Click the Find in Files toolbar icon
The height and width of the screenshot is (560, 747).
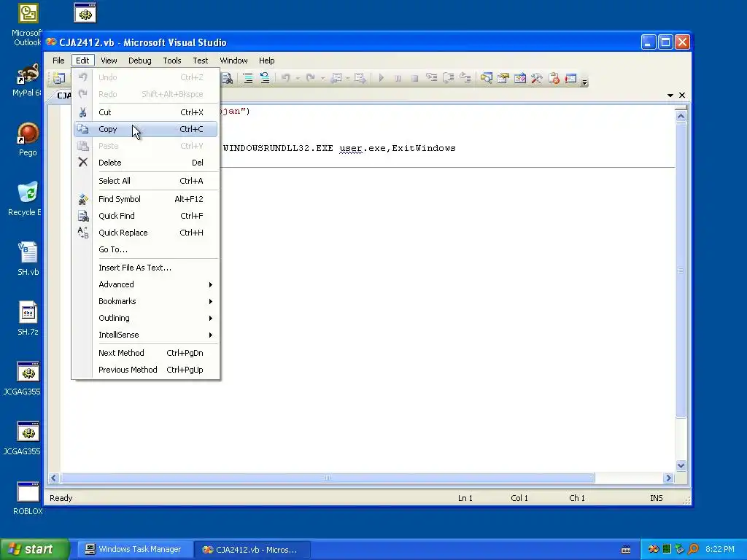point(228,78)
